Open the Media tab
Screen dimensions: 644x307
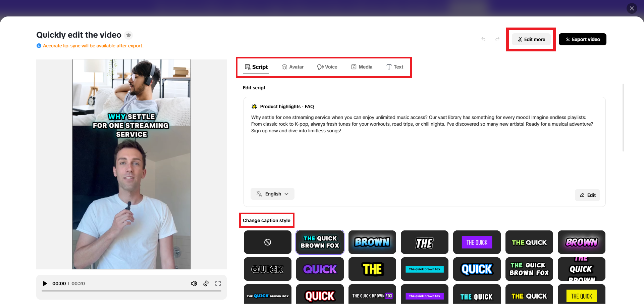(x=362, y=67)
